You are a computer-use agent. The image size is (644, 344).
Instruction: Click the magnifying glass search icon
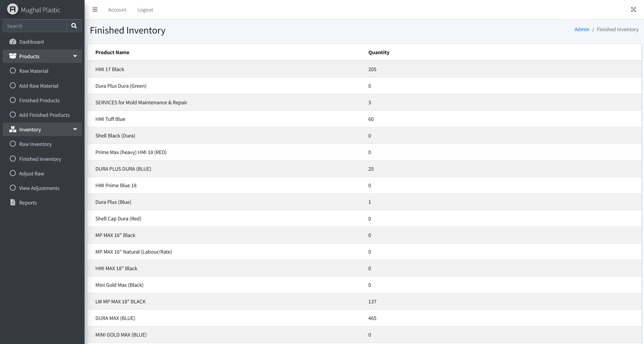click(x=74, y=25)
